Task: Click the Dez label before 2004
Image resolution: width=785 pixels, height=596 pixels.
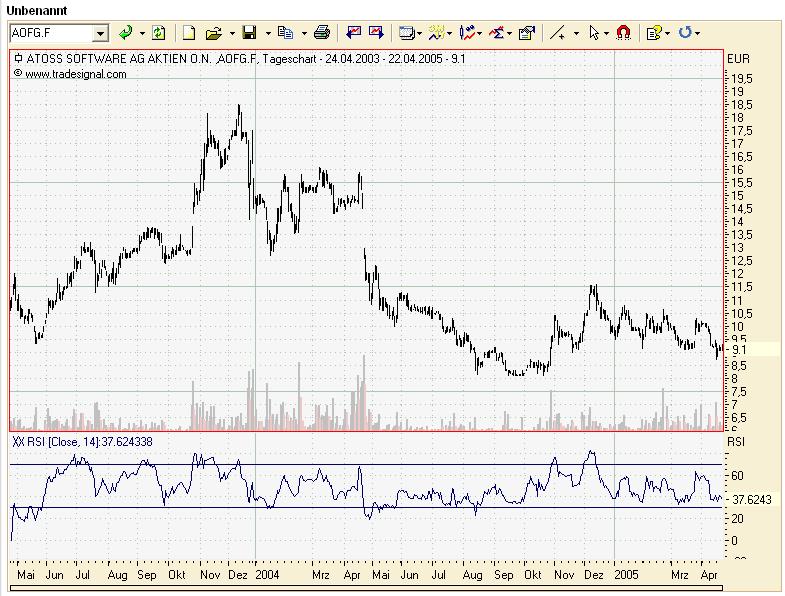Action: click(238, 574)
